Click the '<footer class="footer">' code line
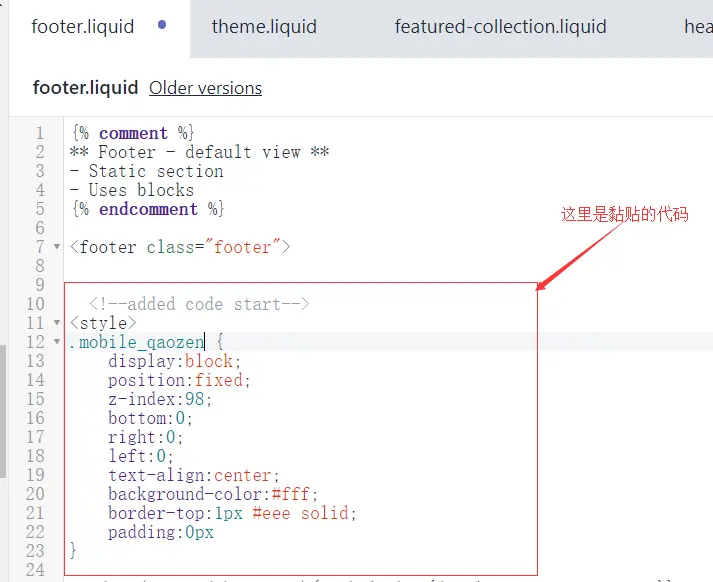Viewport: 713px width, 582px height. [181, 247]
